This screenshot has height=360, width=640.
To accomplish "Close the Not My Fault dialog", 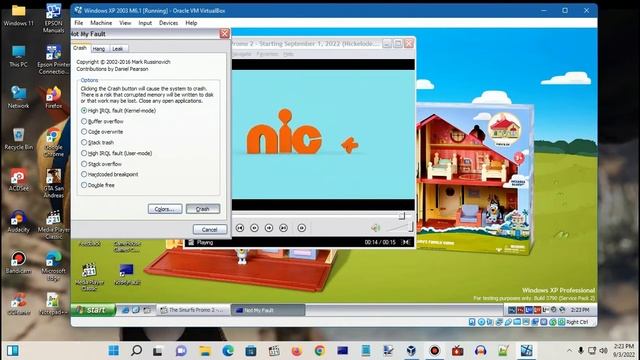I will (224, 33).
